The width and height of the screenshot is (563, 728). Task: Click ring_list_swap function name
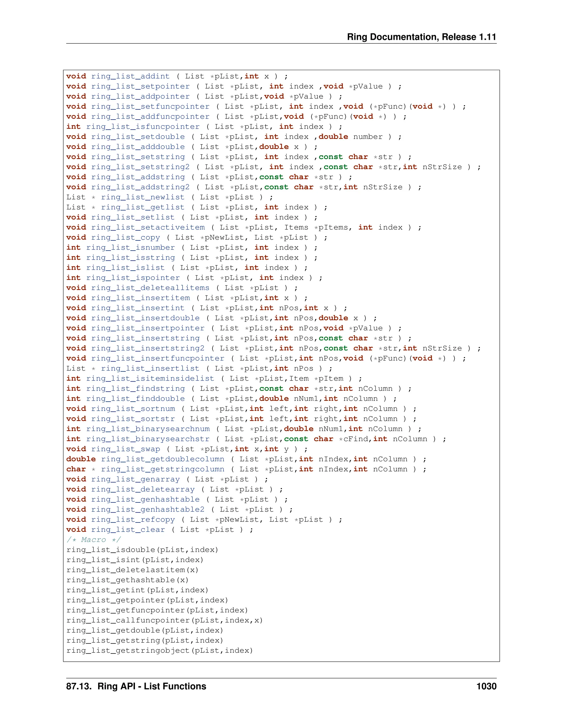point(125,449)
